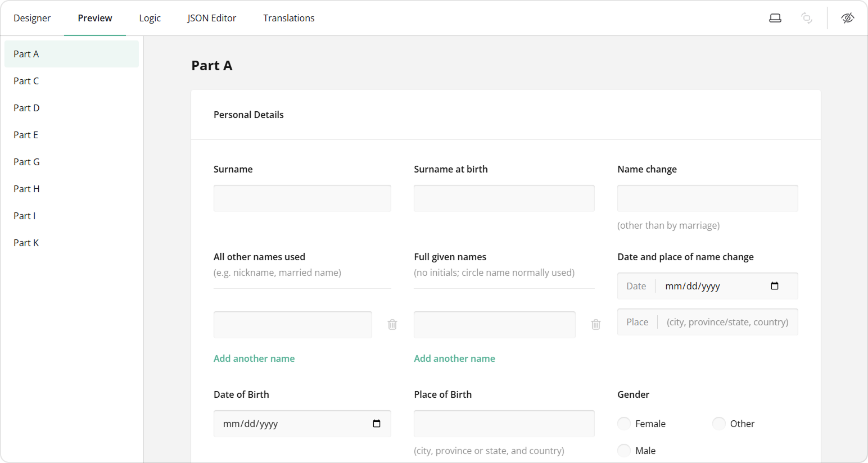
Task: Open the Logic tab
Action: click(x=150, y=17)
